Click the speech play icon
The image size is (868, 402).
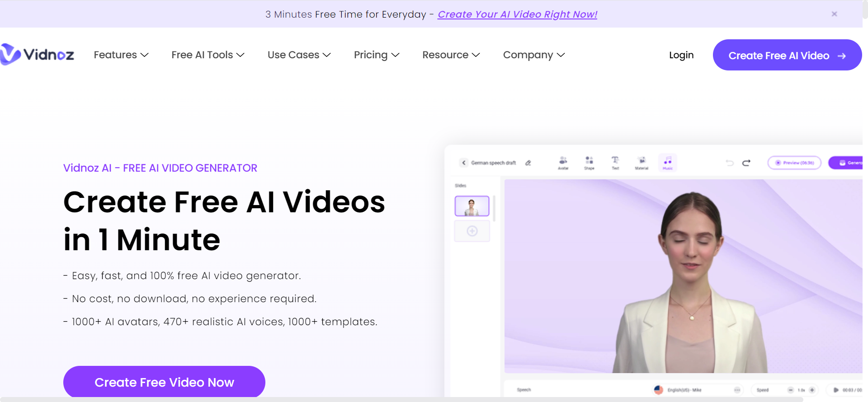pyautogui.click(x=836, y=390)
